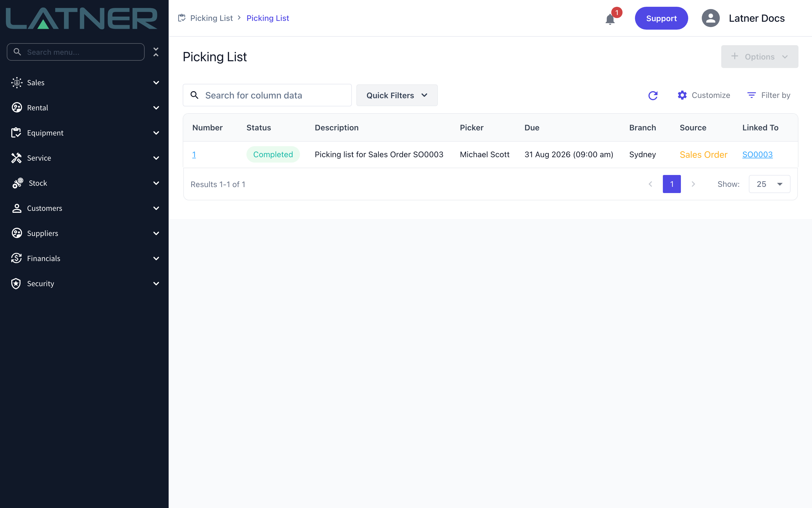Refresh the picking list table
This screenshot has height=508, width=812.
pos(653,95)
